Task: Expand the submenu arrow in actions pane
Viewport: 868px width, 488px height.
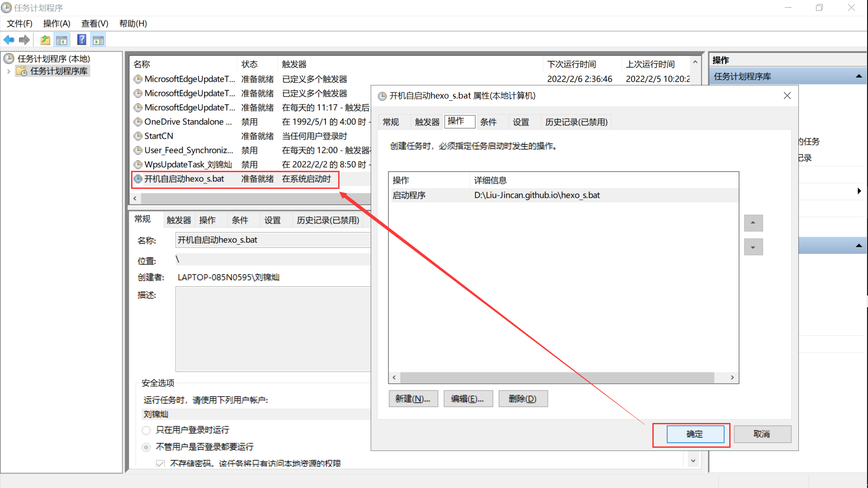Action: 859,191
